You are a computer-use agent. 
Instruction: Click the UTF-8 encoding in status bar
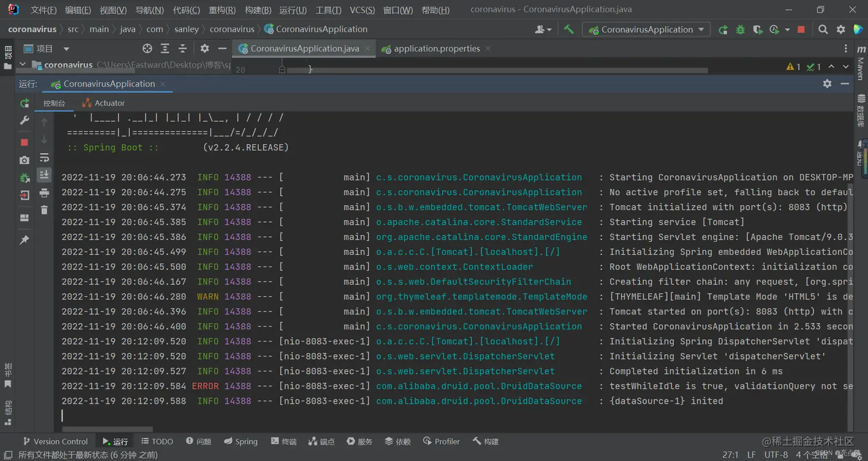776,455
